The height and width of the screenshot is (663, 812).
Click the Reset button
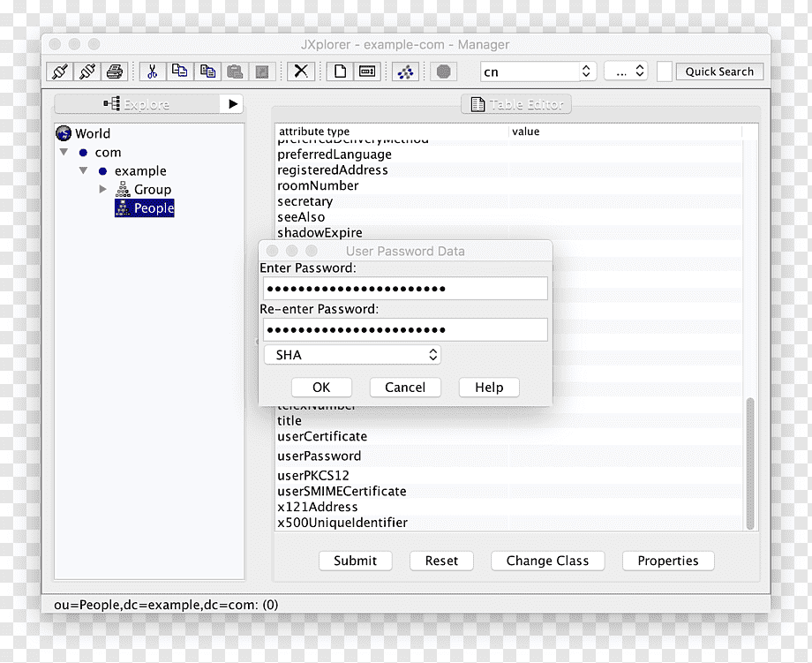(x=441, y=561)
